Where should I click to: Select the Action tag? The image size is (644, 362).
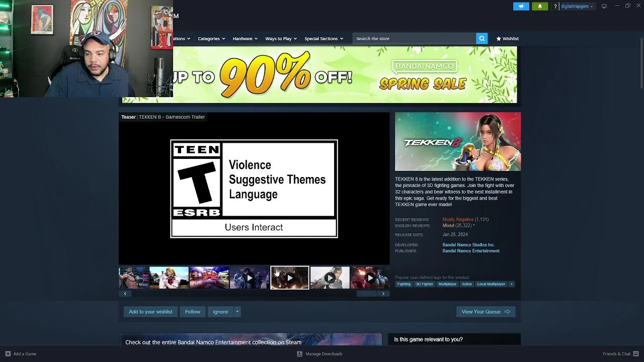[x=467, y=284]
